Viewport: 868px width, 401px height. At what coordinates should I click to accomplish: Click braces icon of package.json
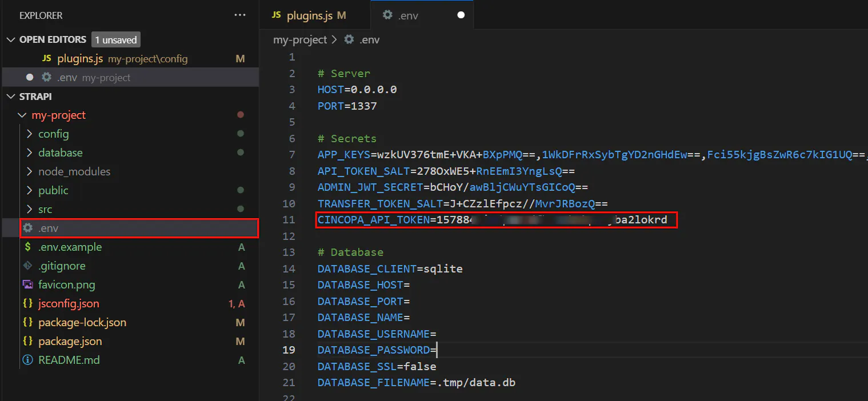(27, 341)
